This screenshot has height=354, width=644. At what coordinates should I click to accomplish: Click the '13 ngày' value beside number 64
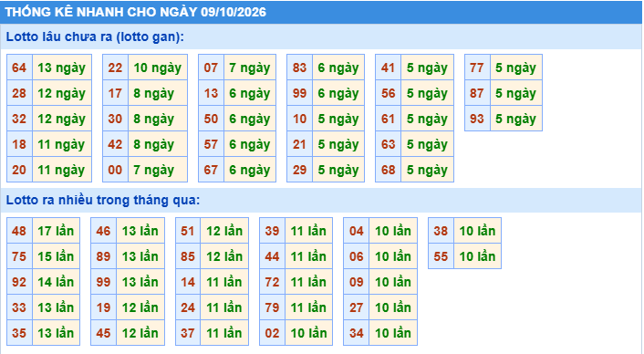click(x=62, y=68)
